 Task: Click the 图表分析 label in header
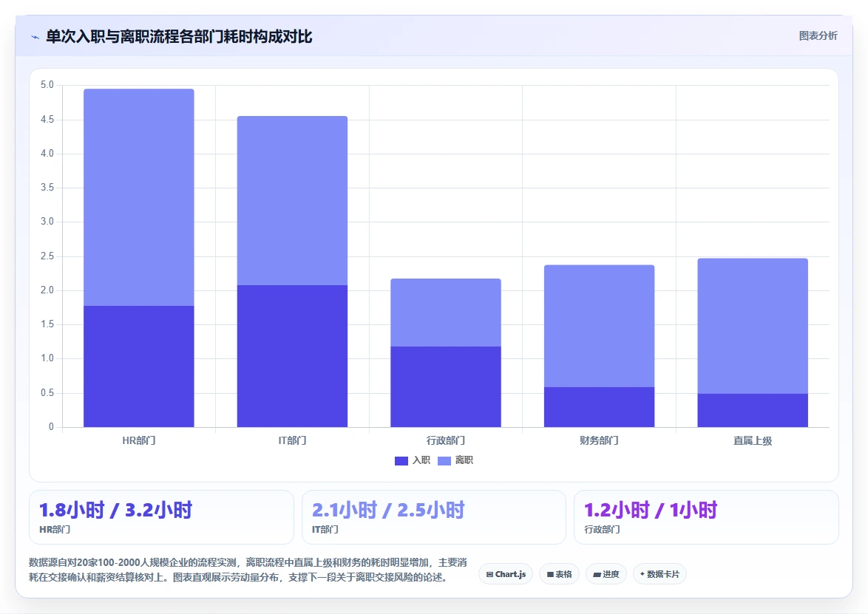818,36
